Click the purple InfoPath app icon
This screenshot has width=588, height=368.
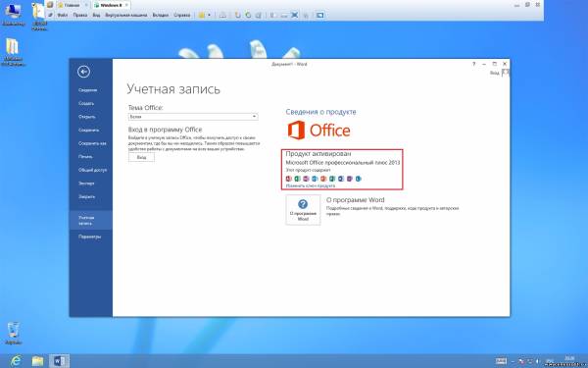click(x=350, y=179)
